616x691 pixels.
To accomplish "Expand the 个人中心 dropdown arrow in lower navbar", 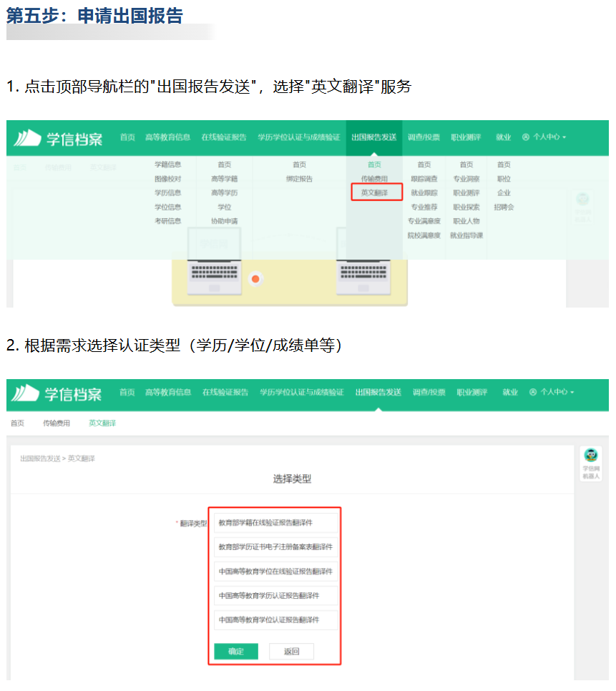I will pyautogui.click(x=572, y=393).
